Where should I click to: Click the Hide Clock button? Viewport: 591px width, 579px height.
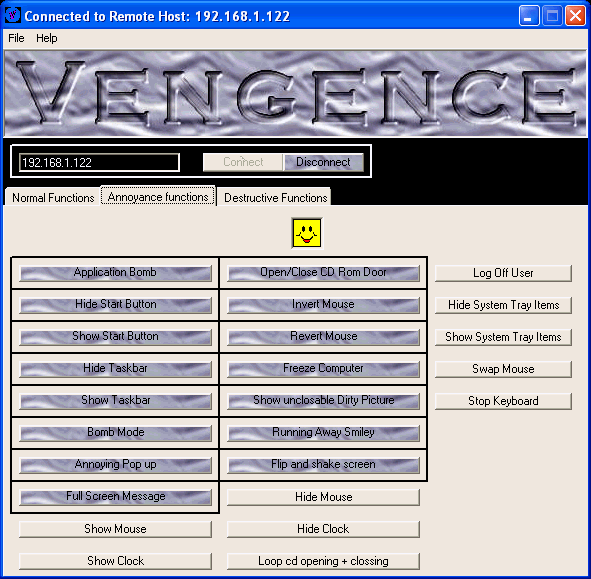(323, 529)
